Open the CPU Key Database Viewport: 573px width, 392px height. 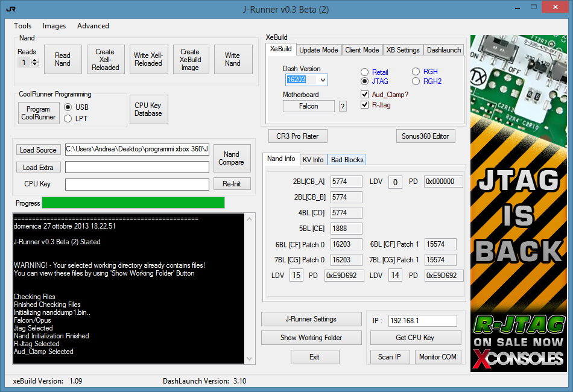click(148, 109)
